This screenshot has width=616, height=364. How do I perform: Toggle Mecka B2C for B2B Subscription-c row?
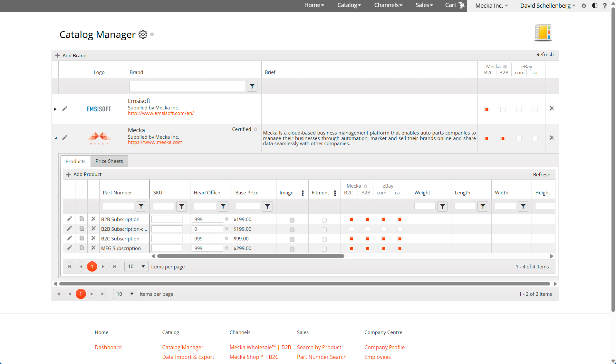click(351, 229)
